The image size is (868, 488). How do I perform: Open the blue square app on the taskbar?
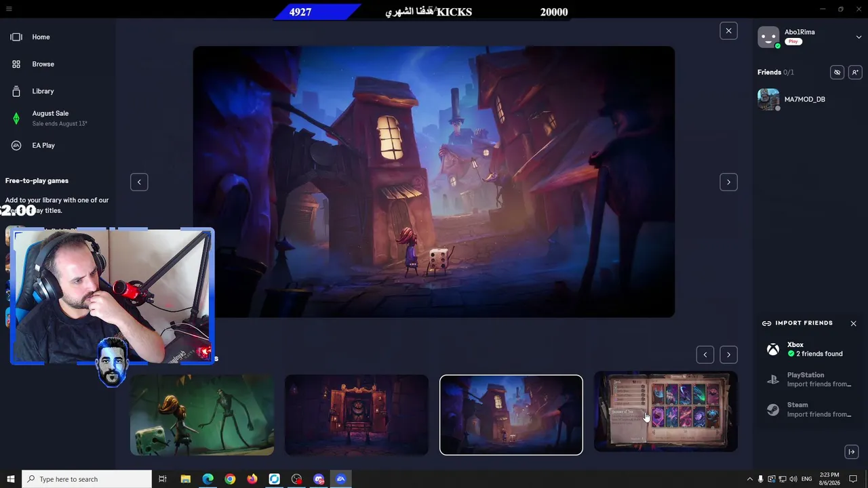[x=275, y=479]
